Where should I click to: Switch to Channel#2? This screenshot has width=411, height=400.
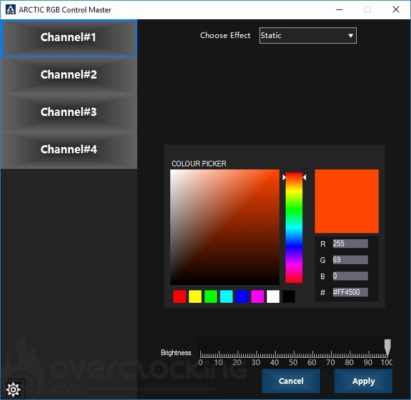pyautogui.click(x=68, y=75)
